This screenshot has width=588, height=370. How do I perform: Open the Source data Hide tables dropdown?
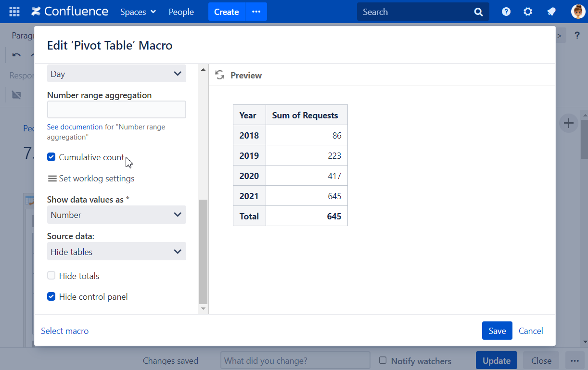(x=116, y=252)
